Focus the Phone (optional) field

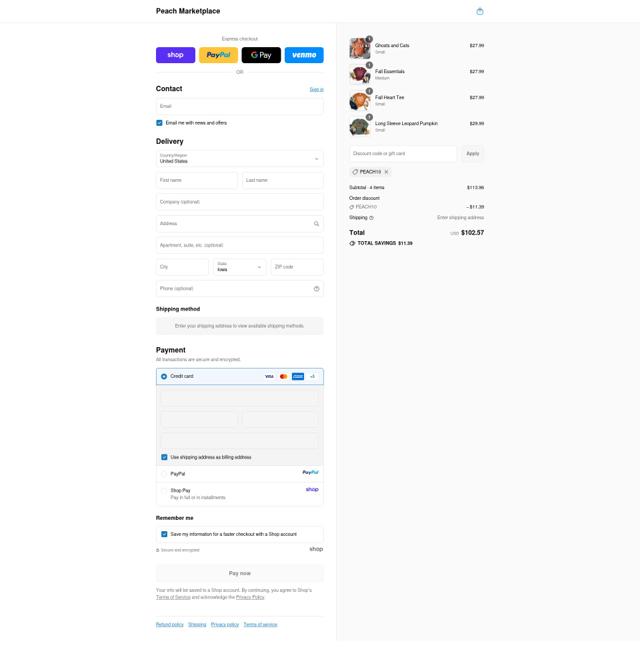click(x=239, y=289)
